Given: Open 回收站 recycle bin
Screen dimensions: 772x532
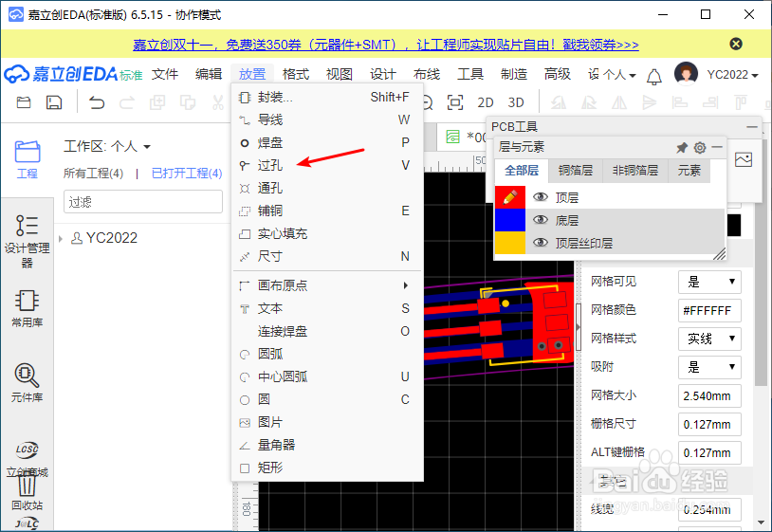Looking at the screenshot, I should coord(28,493).
